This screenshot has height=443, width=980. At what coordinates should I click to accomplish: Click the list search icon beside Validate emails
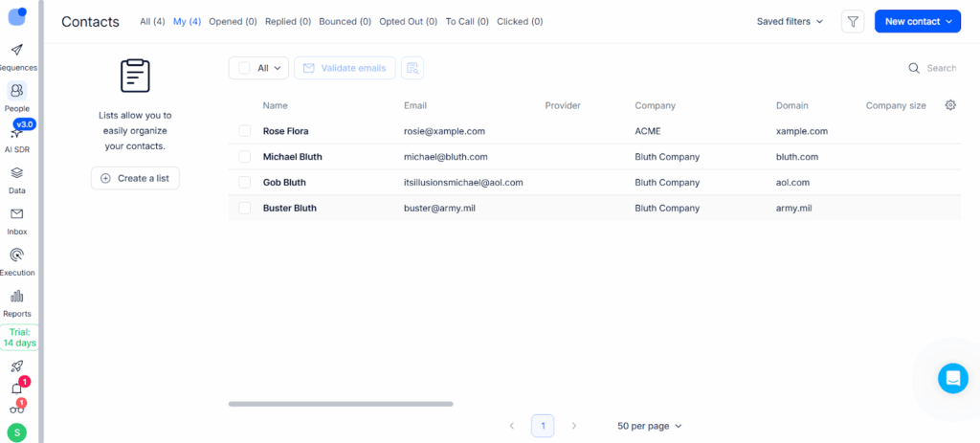(x=412, y=68)
